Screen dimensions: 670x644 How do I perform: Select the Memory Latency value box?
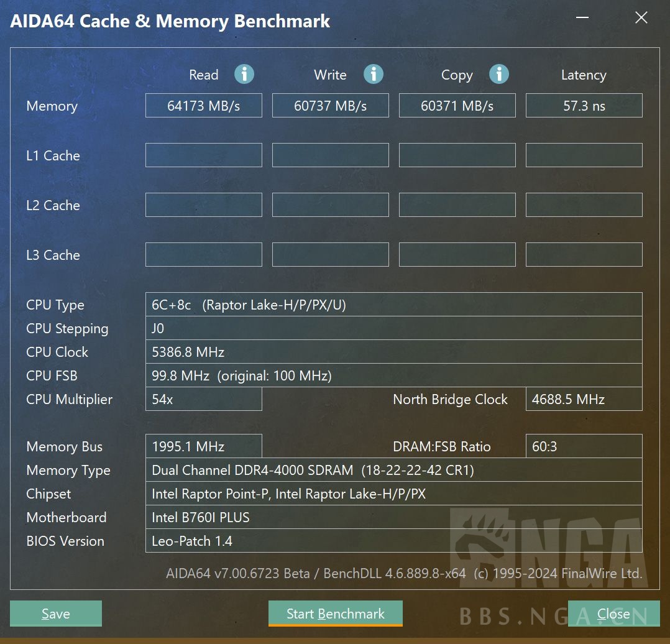click(584, 106)
